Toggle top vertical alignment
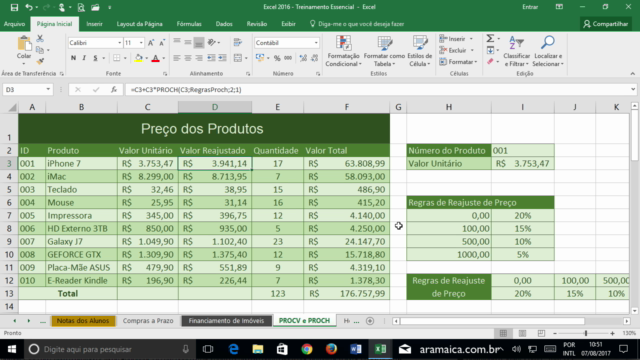This screenshot has height=360, width=640. point(177,42)
